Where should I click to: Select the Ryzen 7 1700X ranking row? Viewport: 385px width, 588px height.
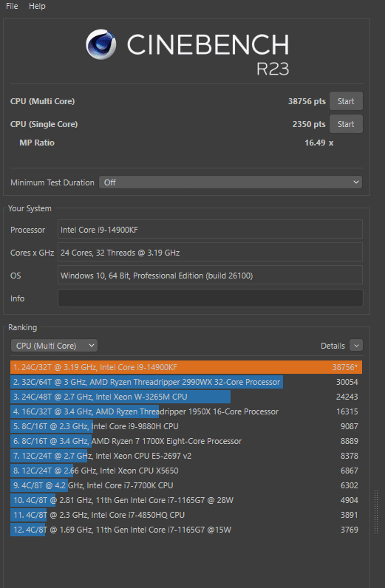[186, 441]
